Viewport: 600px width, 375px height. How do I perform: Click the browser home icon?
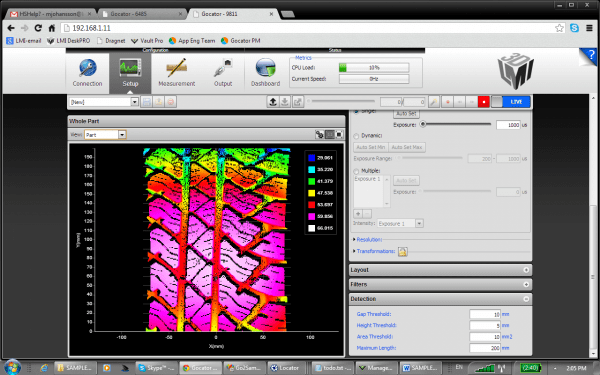coord(52,28)
